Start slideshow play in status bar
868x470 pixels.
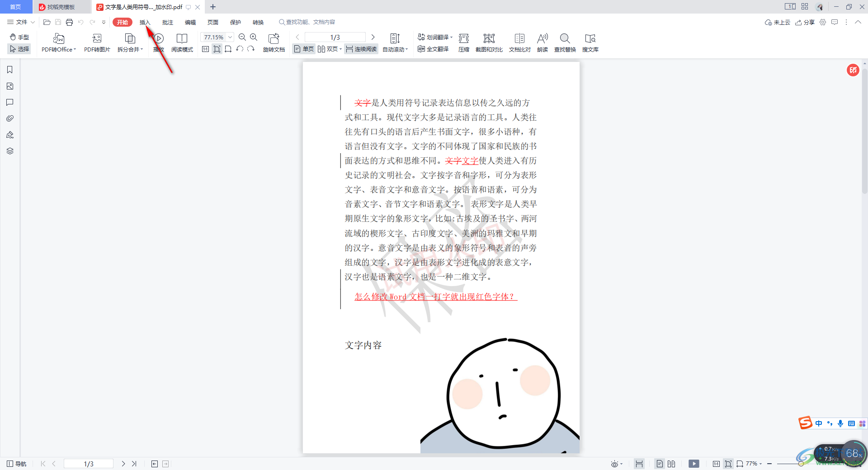[x=694, y=464]
